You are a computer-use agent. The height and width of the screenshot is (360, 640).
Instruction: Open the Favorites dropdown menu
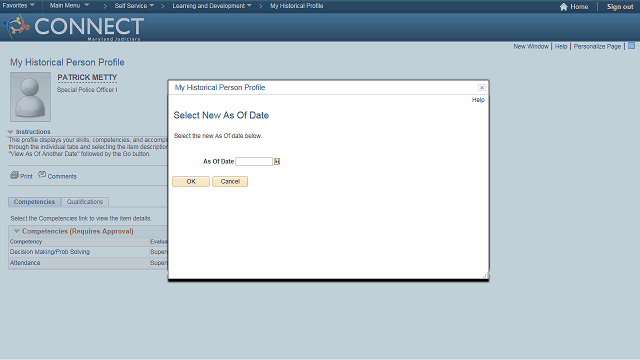(x=18, y=6)
